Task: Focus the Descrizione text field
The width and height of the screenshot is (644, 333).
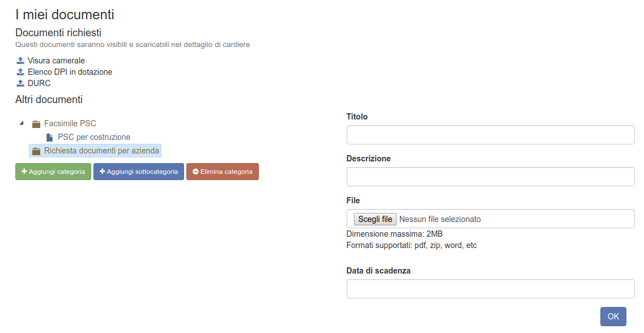Action: pyautogui.click(x=491, y=177)
